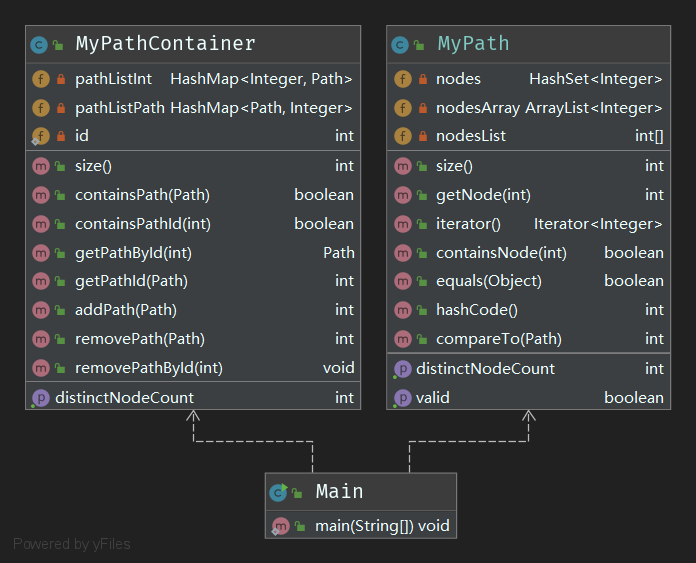Click the class icon beside MyPathContainer

coord(39,45)
